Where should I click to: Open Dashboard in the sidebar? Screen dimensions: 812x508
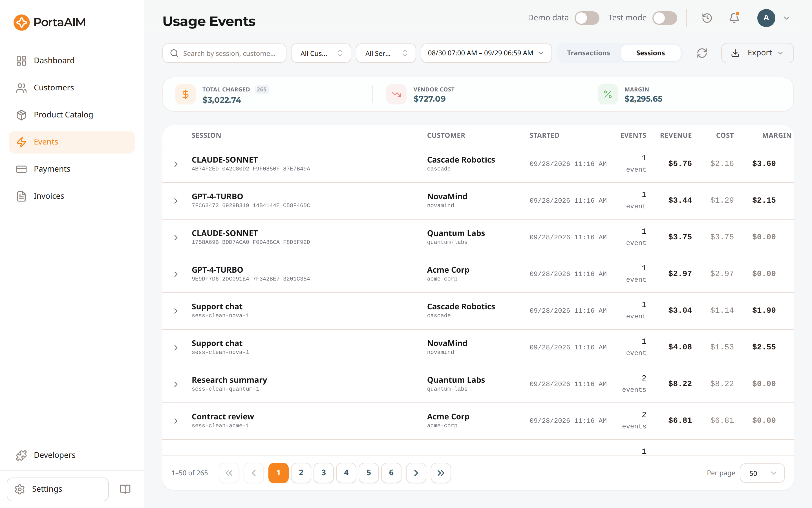(x=72, y=60)
